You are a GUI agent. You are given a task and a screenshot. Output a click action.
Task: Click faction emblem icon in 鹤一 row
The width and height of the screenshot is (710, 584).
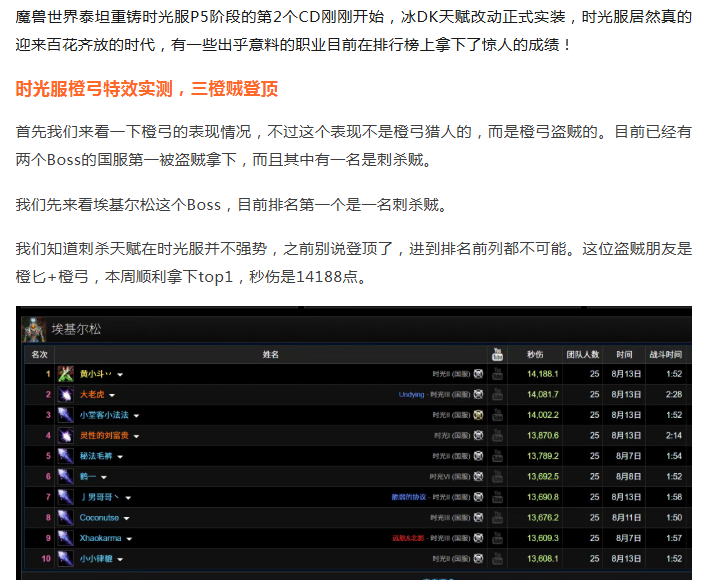pyautogui.click(x=478, y=476)
